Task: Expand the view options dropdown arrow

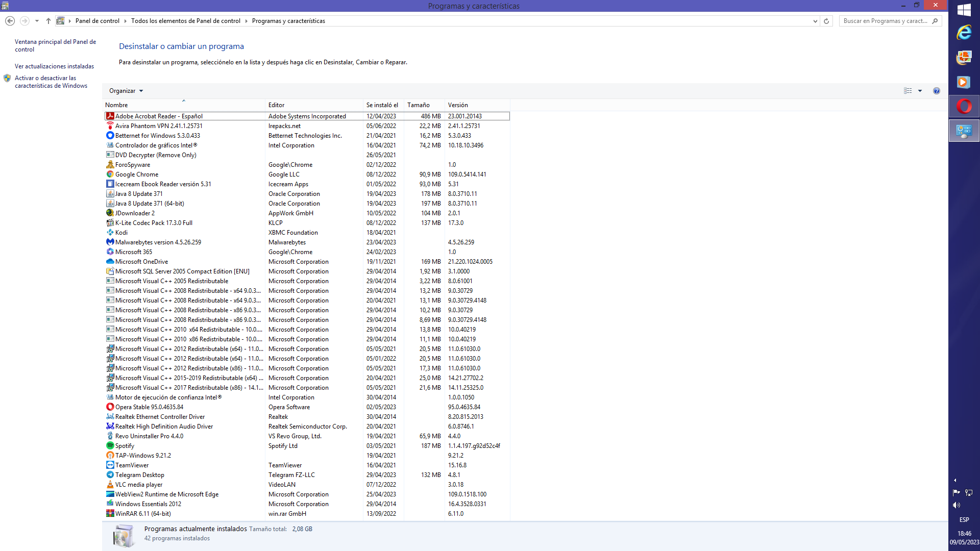Action: pos(920,91)
